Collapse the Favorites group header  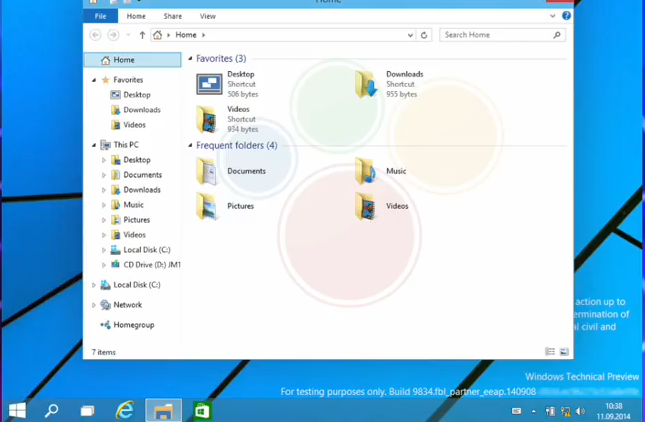(190, 59)
